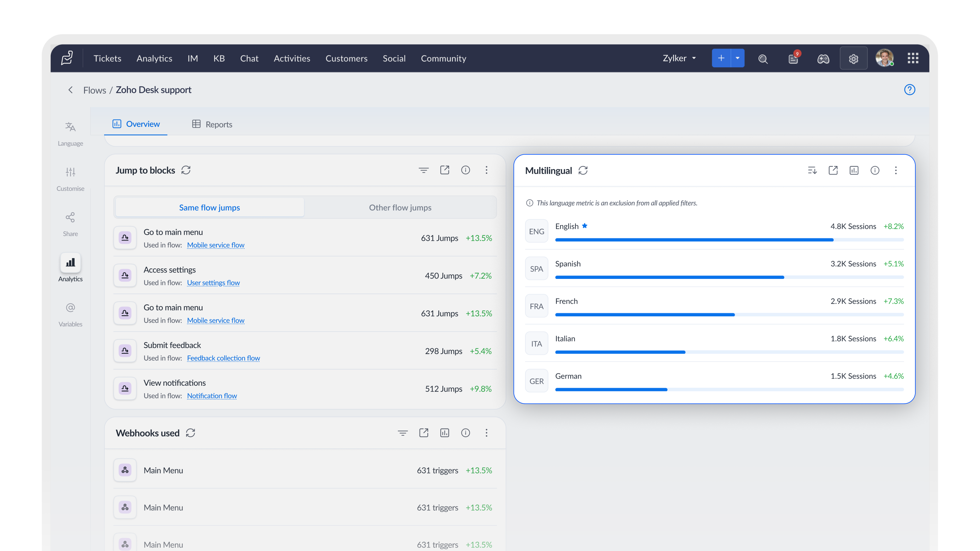Open Jump to blocks more options menu

point(486,170)
